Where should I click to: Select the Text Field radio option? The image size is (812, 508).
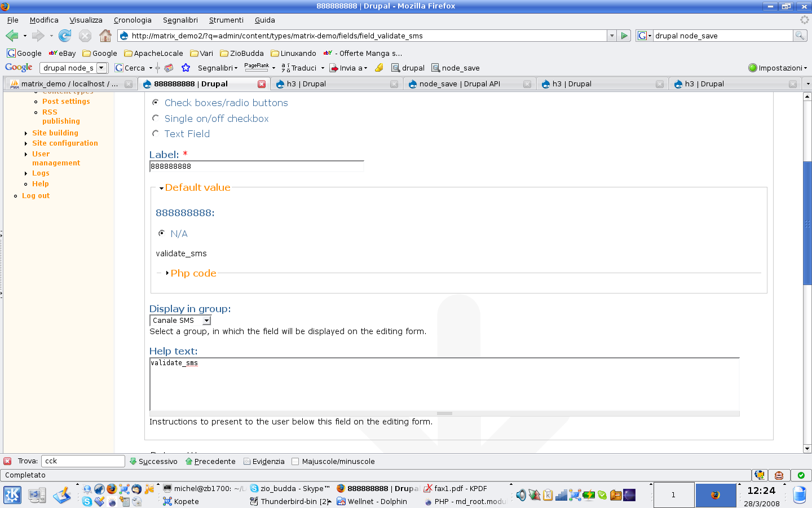pos(156,133)
